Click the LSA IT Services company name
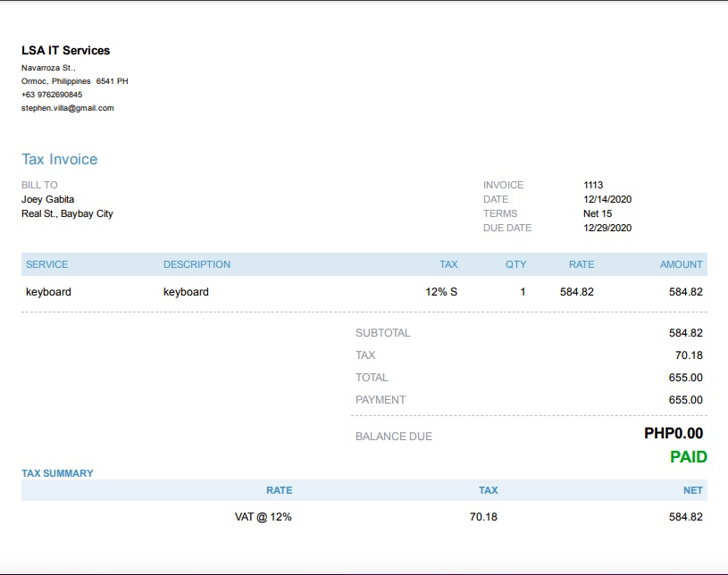The height and width of the screenshot is (575, 728). (x=66, y=50)
